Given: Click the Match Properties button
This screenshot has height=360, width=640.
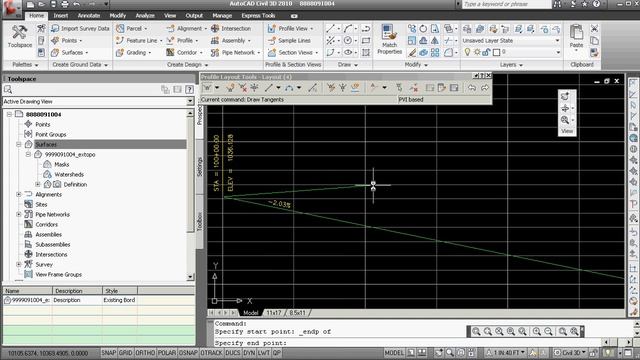Looking at the screenshot, I should tap(389, 39).
